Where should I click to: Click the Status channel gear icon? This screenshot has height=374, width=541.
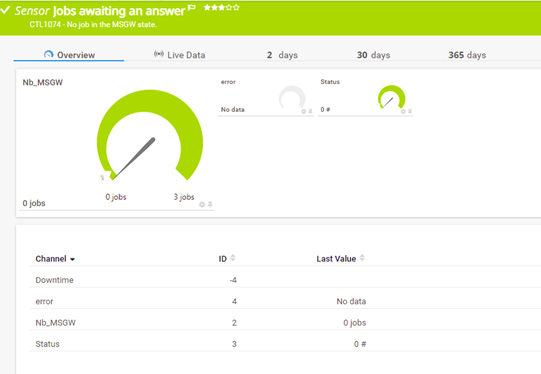tap(403, 111)
